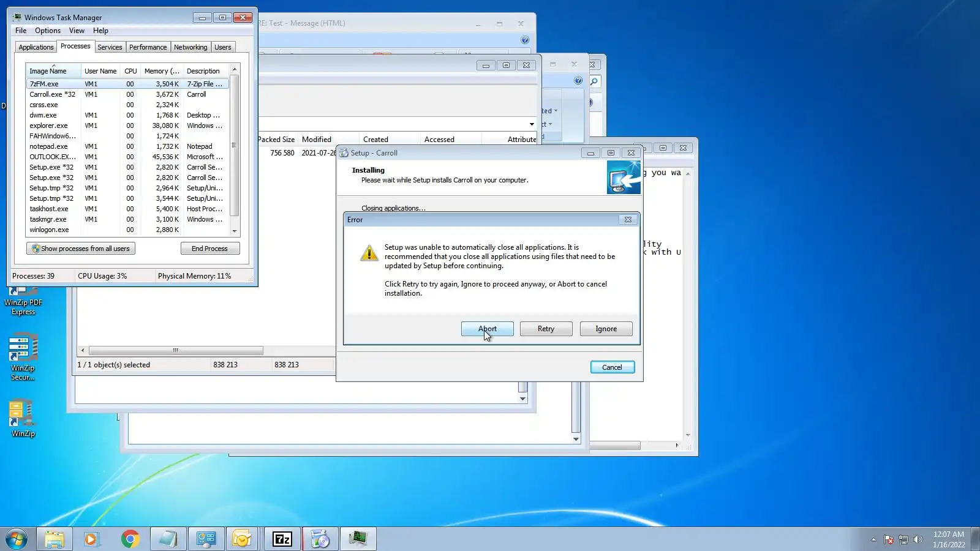
Task: Select the winlogon.exe process row
Action: point(127,230)
